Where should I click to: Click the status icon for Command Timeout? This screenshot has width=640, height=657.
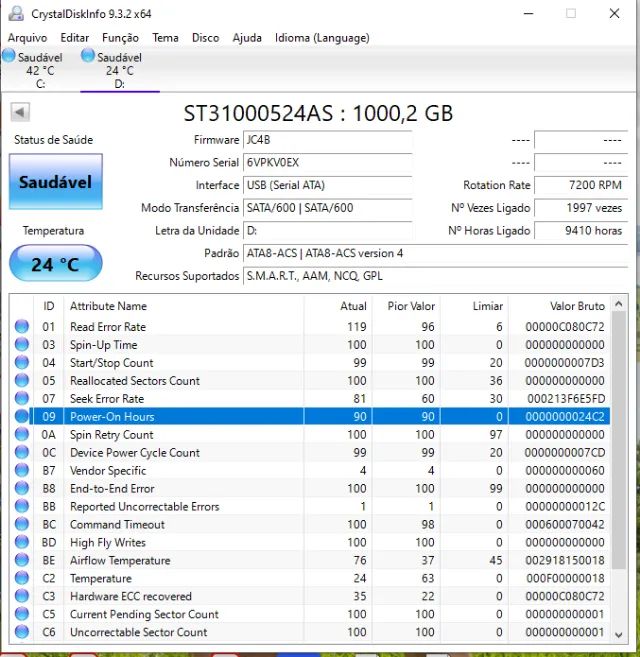(x=22, y=524)
